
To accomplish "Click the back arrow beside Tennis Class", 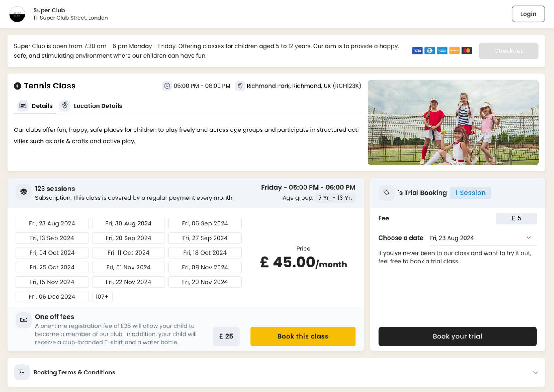I will coord(17,86).
